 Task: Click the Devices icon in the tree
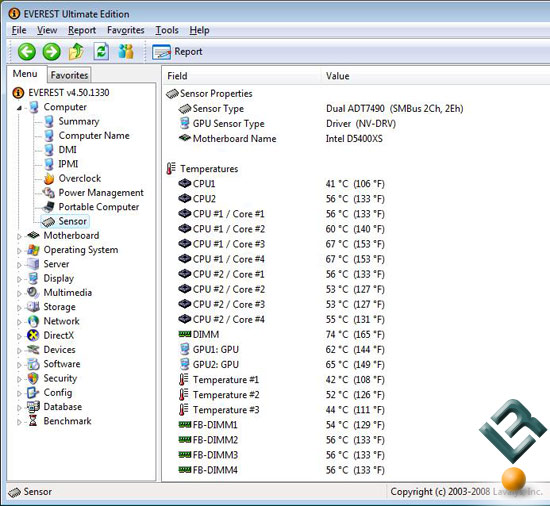click(x=33, y=349)
